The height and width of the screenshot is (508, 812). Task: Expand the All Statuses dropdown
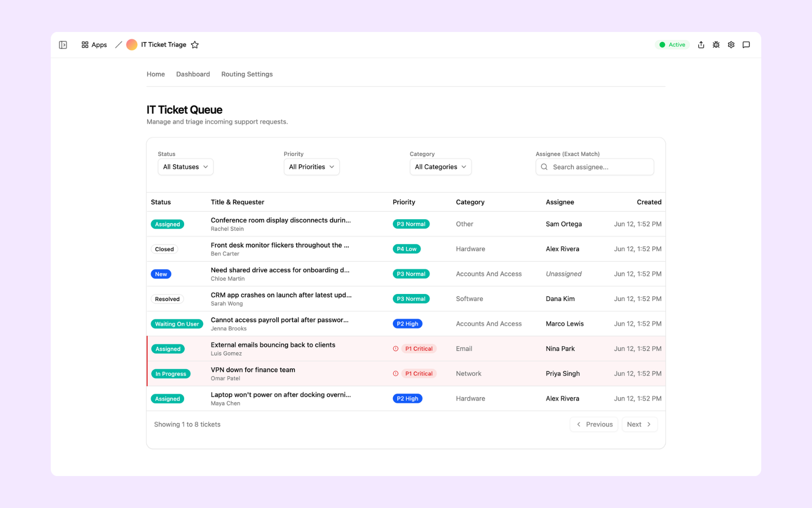tap(186, 167)
